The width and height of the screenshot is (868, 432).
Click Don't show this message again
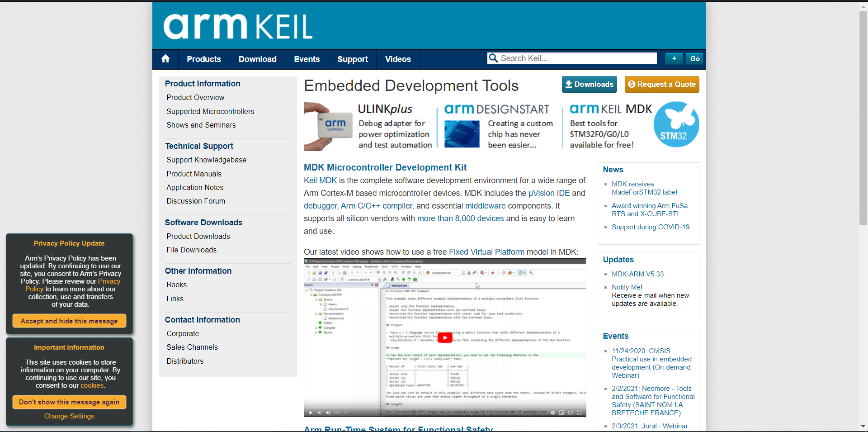pyautogui.click(x=69, y=402)
